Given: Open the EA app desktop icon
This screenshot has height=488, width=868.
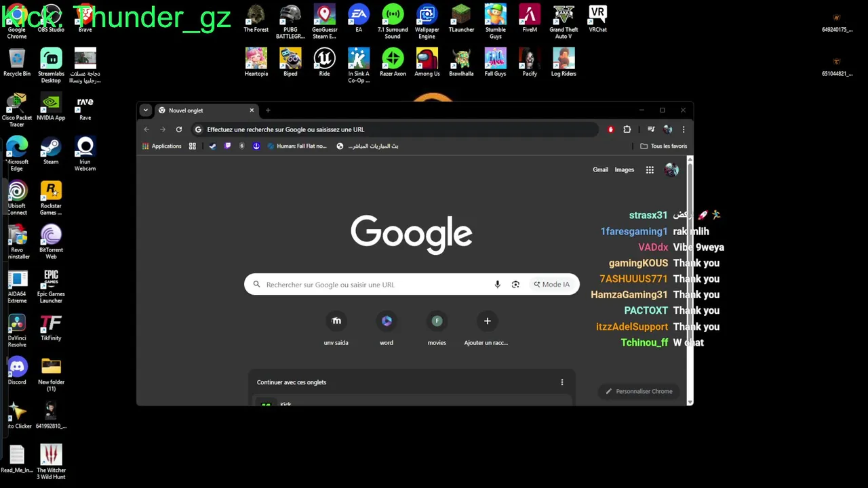Looking at the screenshot, I should (x=359, y=19).
